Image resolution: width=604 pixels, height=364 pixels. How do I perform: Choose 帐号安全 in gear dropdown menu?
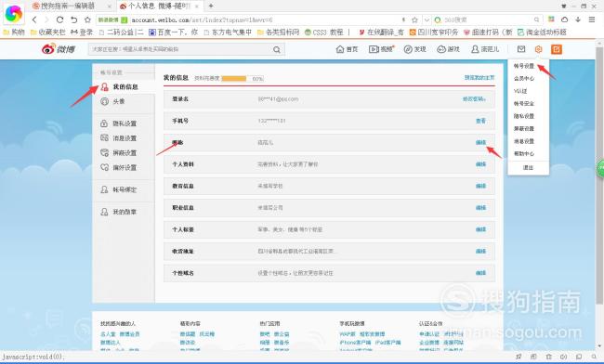pos(524,103)
